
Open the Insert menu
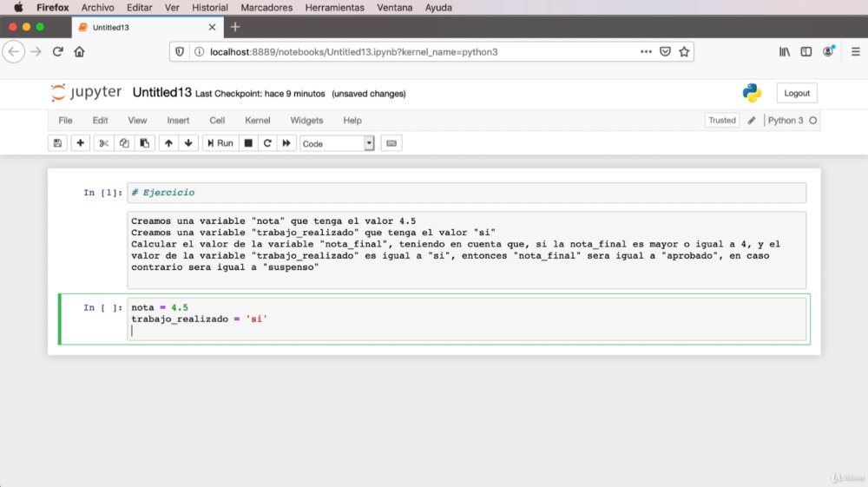pos(178,120)
